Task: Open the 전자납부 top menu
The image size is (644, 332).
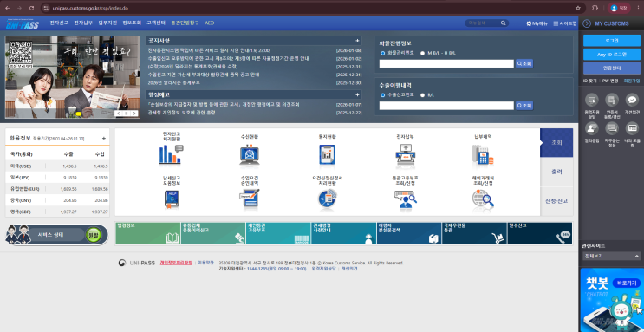Action: point(83,23)
